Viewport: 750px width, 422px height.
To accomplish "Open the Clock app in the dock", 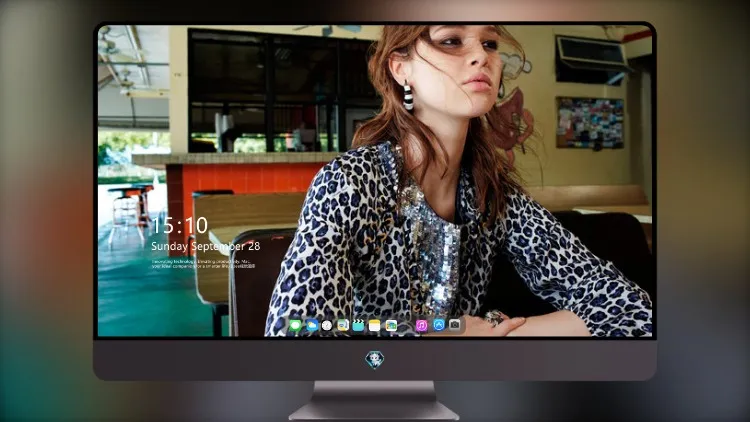I will click(327, 325).
